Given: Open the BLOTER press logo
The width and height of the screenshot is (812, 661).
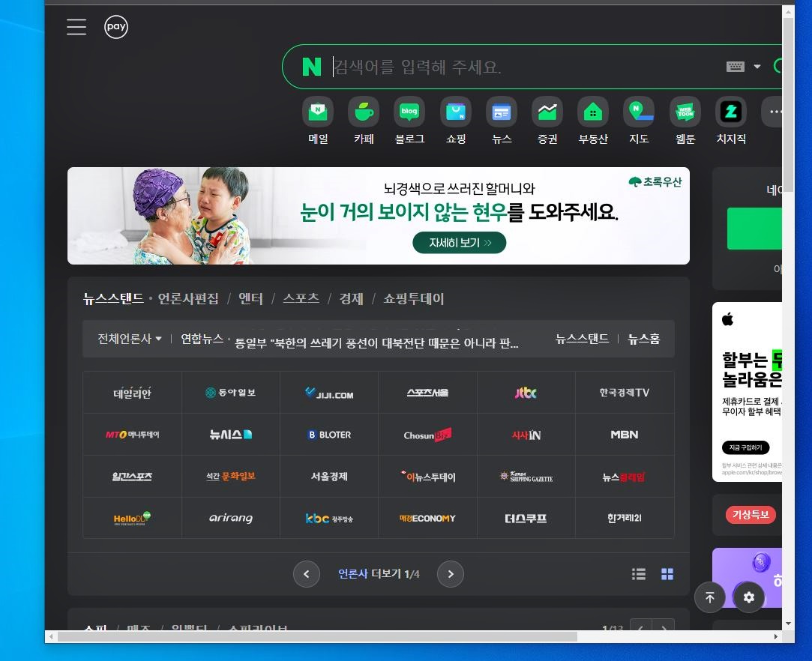Looking at the screenshot, I should (x=329, y=435).
